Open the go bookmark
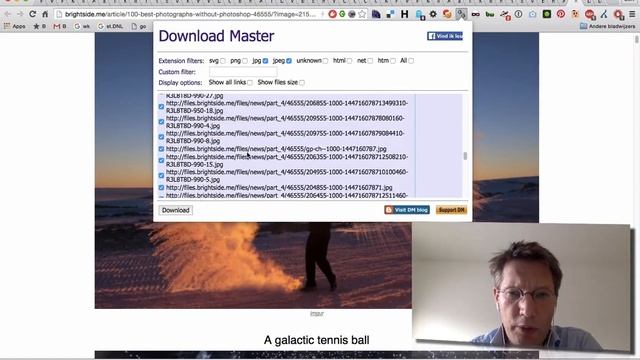Image resolution: width=640 pixels, height=360 pixels. coord(139,26)
